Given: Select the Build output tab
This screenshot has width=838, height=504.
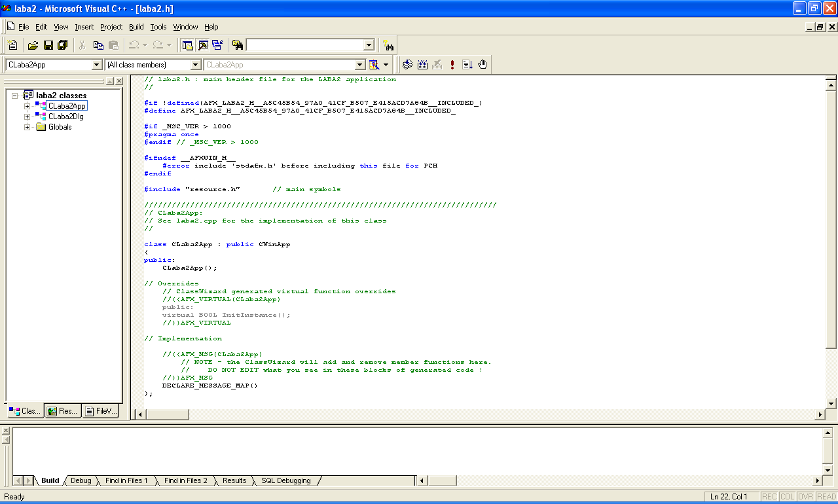Looking at the screenshot, I should pos(50,480).
